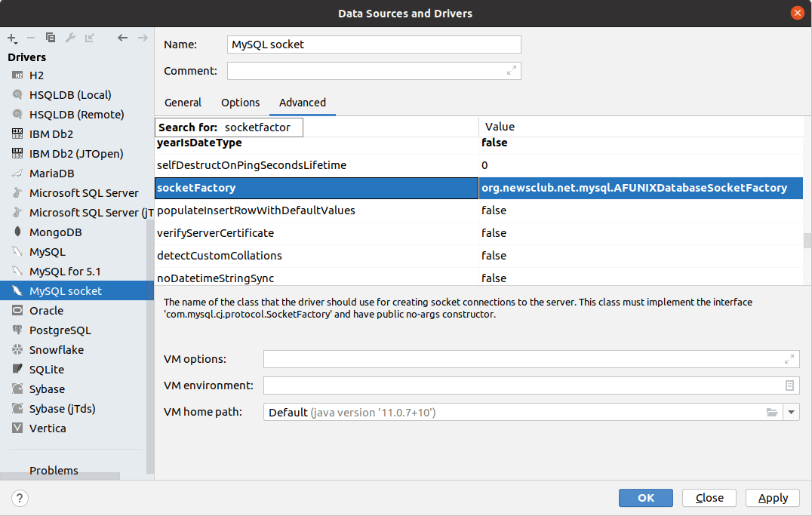Screen dimensions: 812x516
Task: Apply the driver changes
Action: 772,498
